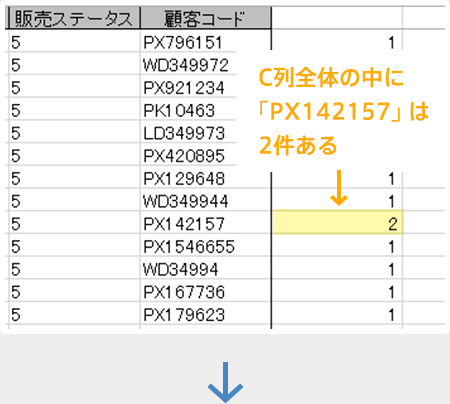450x404 pixels.
Task: Click cell containing WD349944
Action: tap(206, 200)
